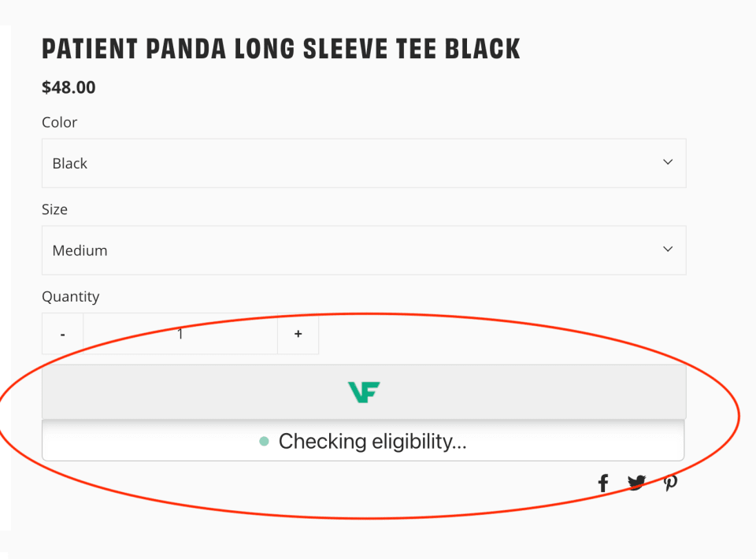Click the green VF logo
756x559 pixels.
tap(364, 392)
